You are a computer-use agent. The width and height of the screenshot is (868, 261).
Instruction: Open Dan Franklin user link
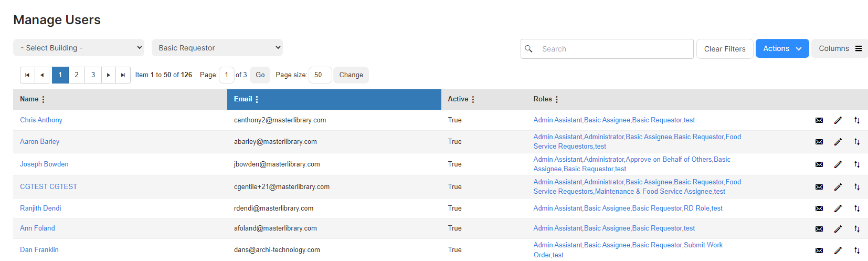pos(39,250)
